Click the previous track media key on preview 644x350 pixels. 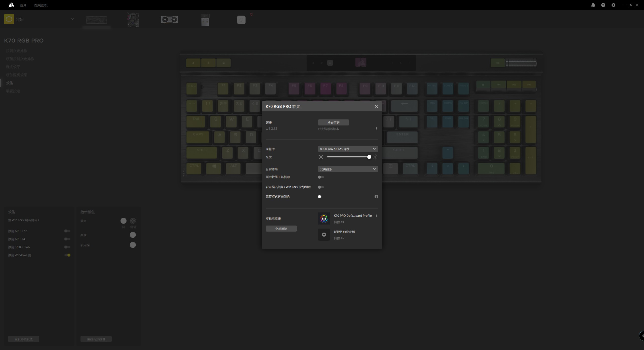499,85
